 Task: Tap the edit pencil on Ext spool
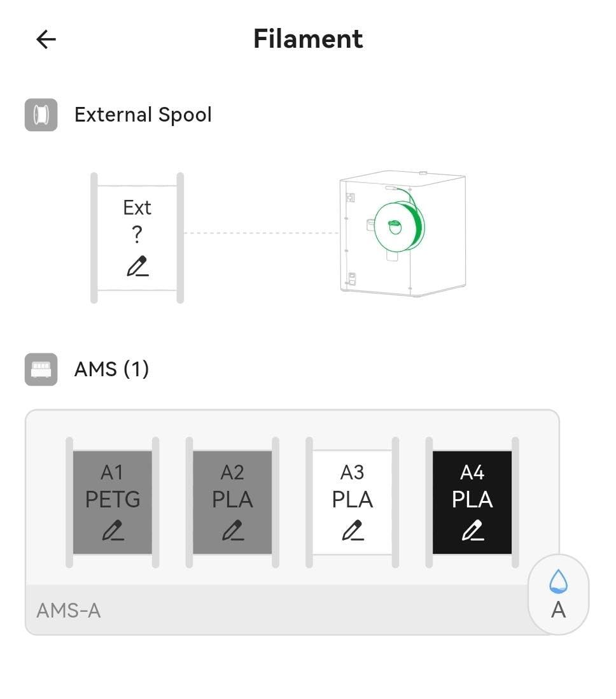point(137,265)
